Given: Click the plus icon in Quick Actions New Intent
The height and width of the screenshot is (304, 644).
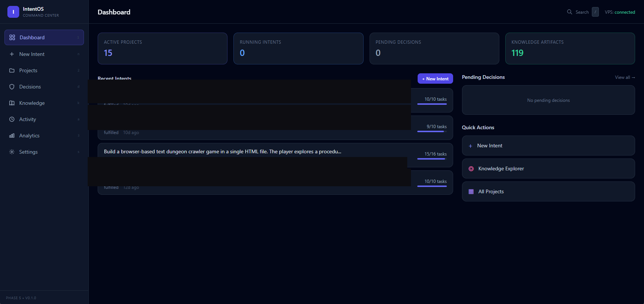Looking at the screenshot, I should 471,146.
